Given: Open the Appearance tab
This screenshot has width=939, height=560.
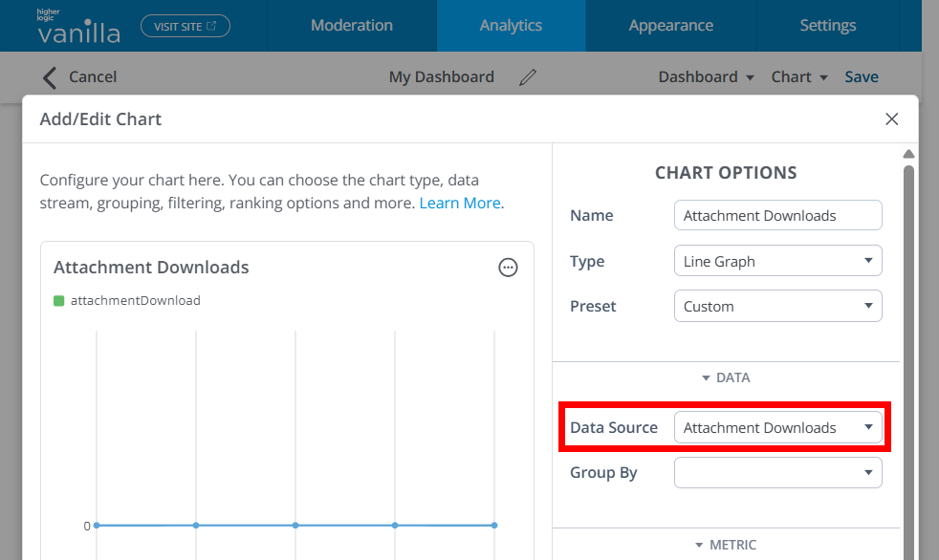Looking at the screenshot, I should [670, 26].
